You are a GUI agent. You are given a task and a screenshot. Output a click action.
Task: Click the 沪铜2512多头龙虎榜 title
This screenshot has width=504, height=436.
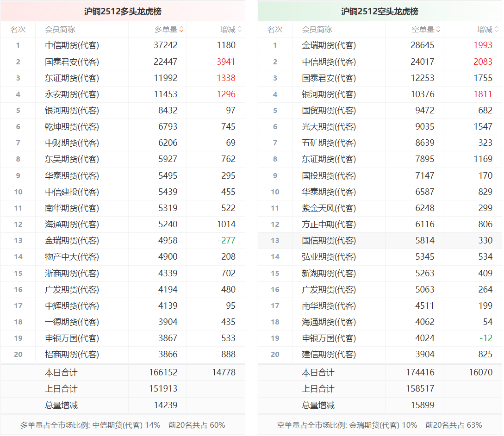click(123, 12)
